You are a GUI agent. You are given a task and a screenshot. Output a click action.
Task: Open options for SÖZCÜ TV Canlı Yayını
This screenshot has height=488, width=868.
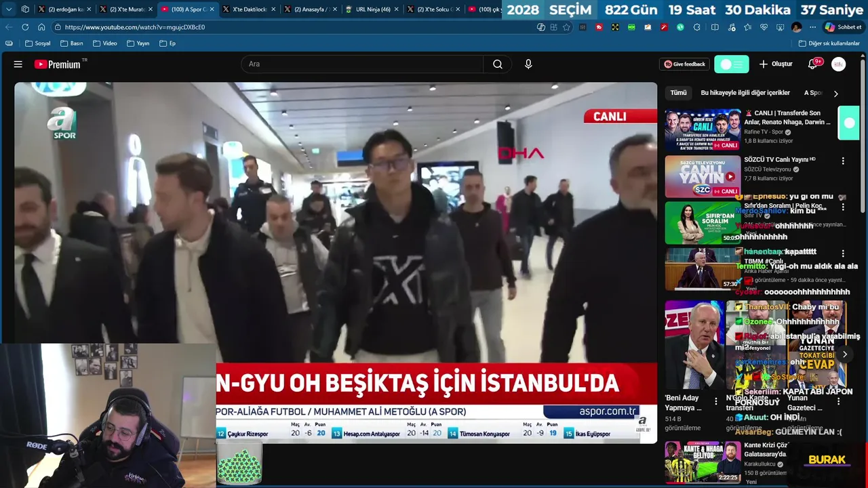843,161
